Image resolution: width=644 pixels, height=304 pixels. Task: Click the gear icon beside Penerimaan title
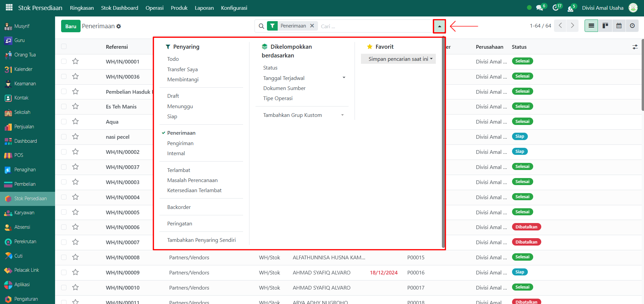[x=119, y=26]
